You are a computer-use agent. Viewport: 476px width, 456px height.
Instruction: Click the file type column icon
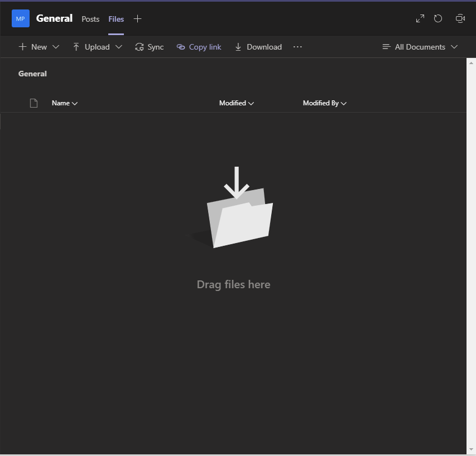pyautogui.click(x=33, y=103)
